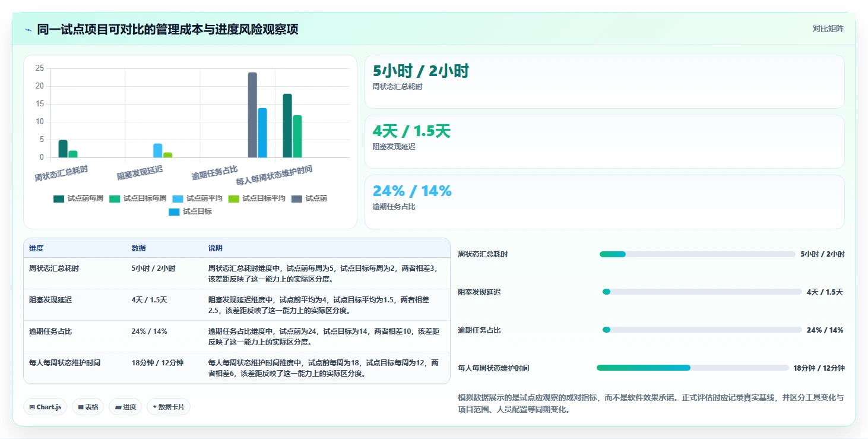Click the 4天 / 1.5天 data card
Image resolution: width=868 pixels, height=439 pixels.
(x=604, y=141)
